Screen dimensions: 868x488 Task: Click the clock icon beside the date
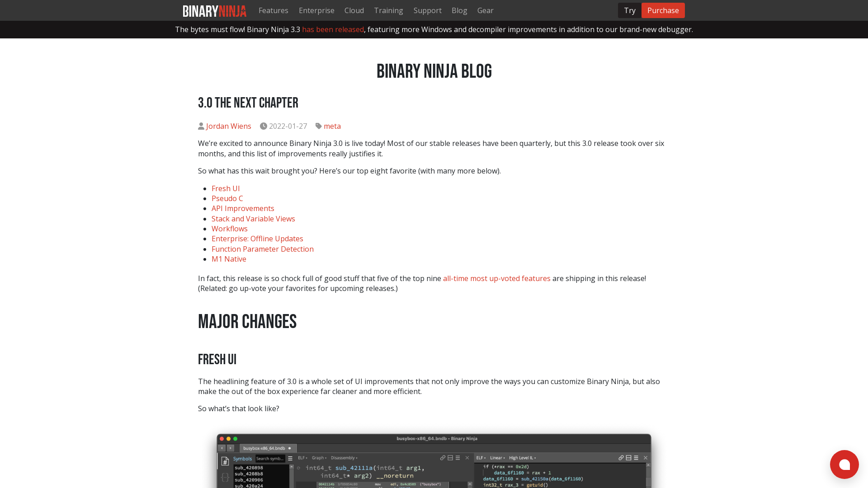264,126
